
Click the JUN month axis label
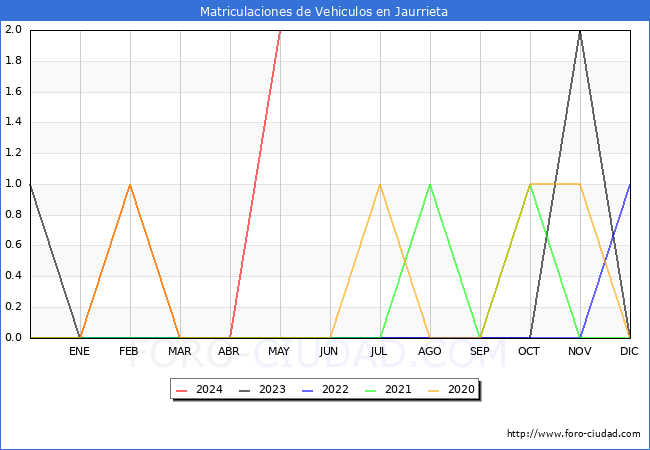[x=329, y=351]
